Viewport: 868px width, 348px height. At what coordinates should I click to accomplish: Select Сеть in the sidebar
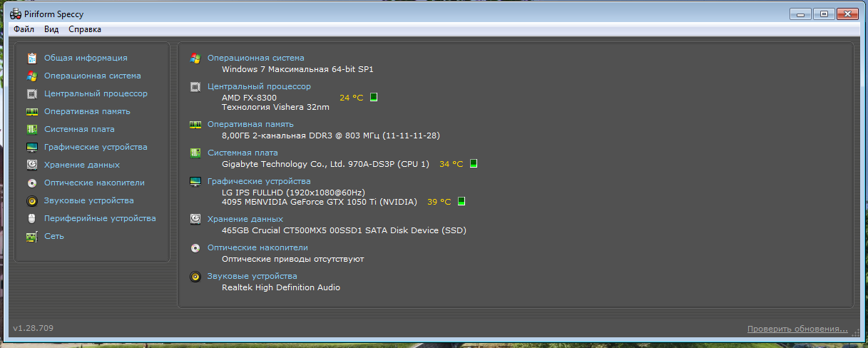pyautogui.click(x=54, y=236)
